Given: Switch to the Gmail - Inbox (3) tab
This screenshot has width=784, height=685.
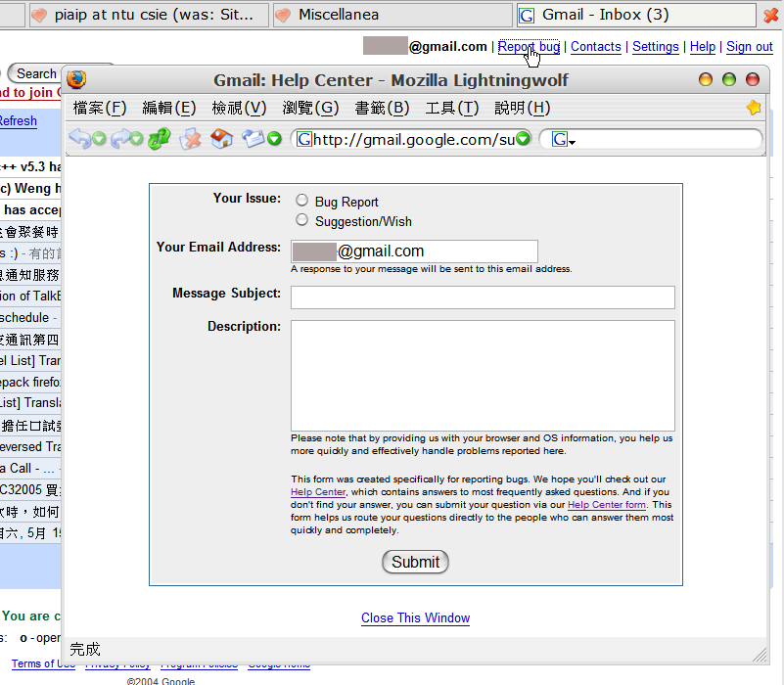Looking at the screenshot, I should tap(636, 15).
